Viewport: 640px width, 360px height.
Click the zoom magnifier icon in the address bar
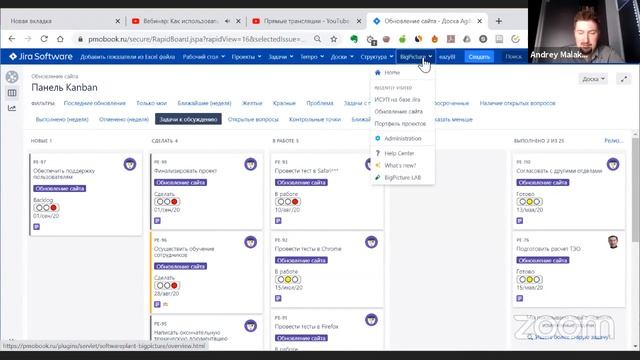coord(318,39)
